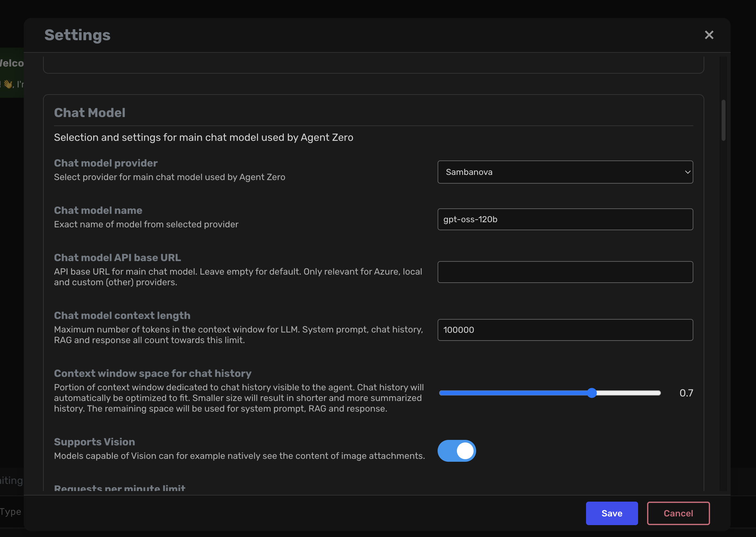
Task: Click the Chat Model section heading
Action: pyautogui.click(x=90, y=113)
